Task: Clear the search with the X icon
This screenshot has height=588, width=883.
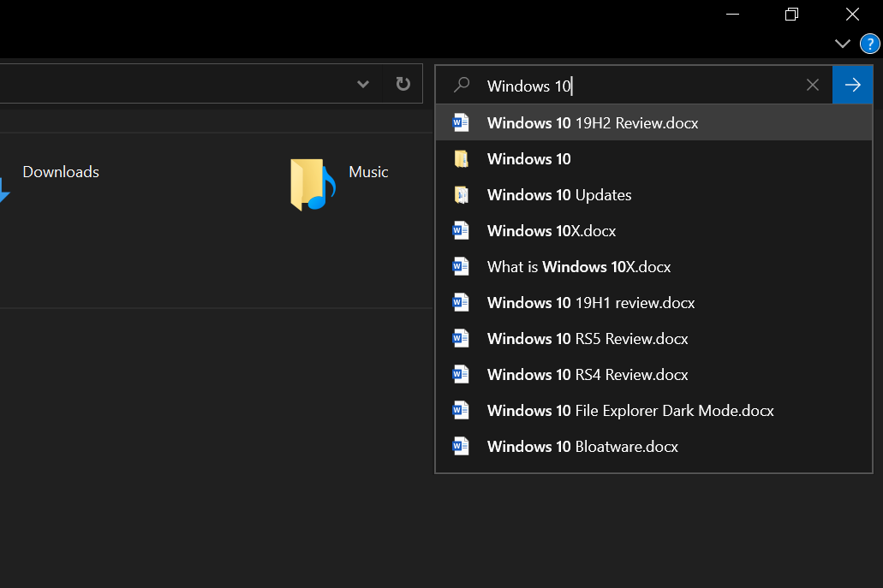Action: click(812, 84)
